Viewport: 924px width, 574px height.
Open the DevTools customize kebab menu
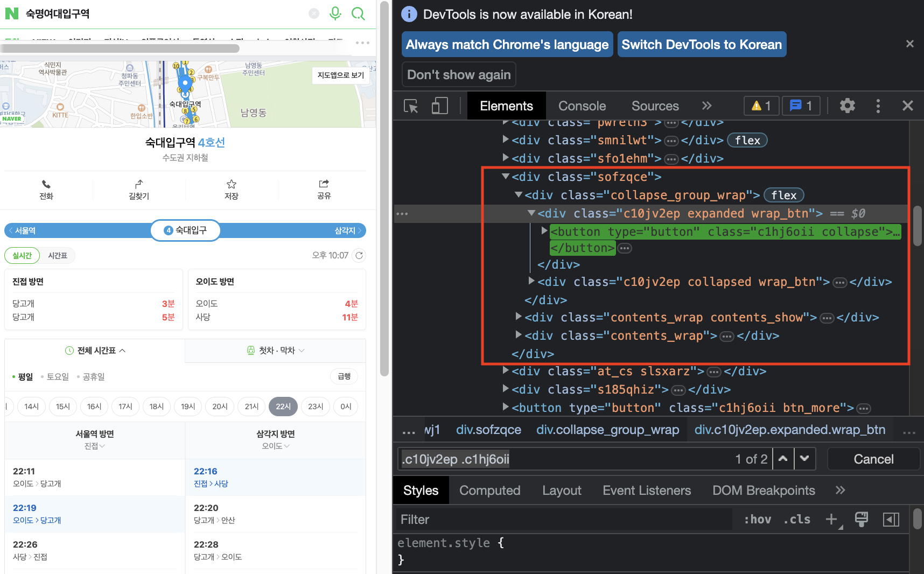click(x=878, y=106)
